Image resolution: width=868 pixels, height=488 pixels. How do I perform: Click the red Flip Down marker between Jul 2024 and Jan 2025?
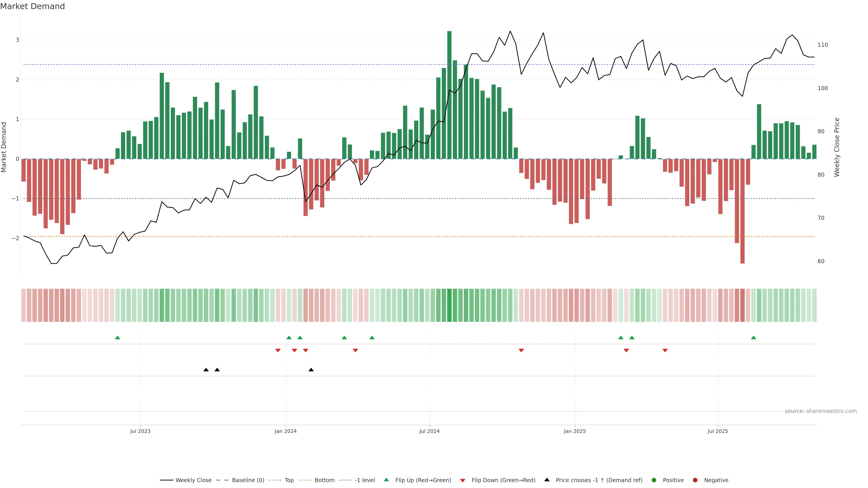coord(521,351)
